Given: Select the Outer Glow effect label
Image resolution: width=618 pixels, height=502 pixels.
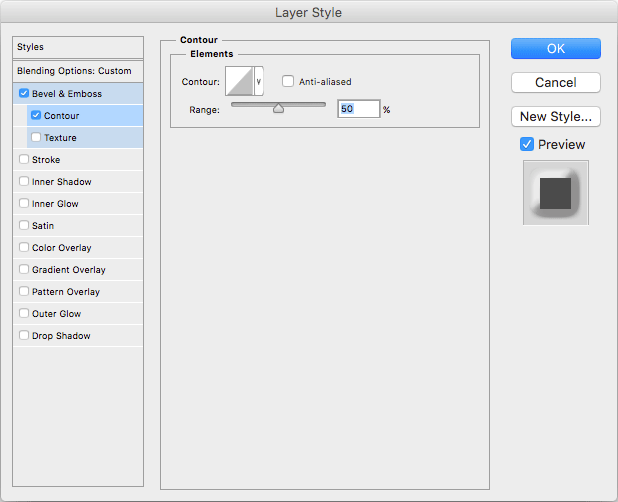Looking at the screenshot, I should 56,314.
